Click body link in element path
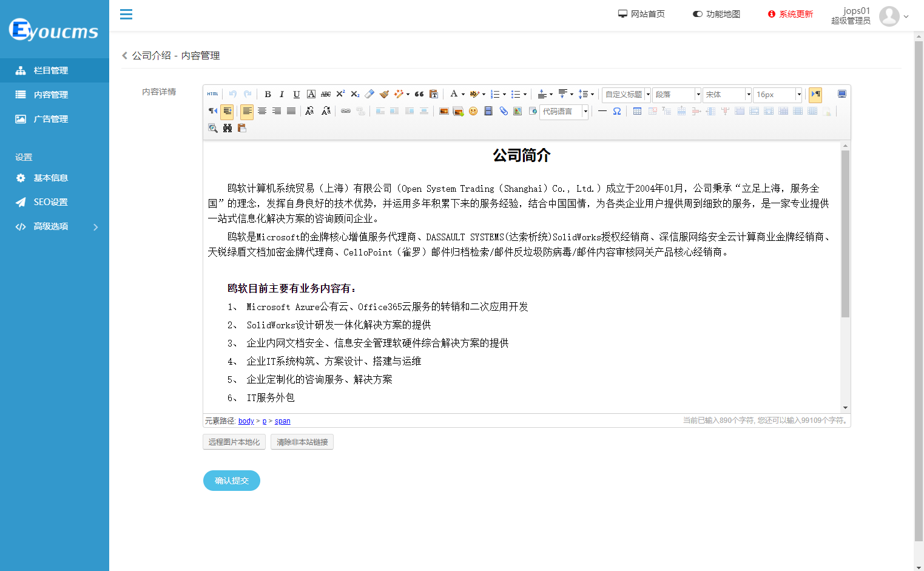Screen dimensions: 924x571 click(246, 421)
